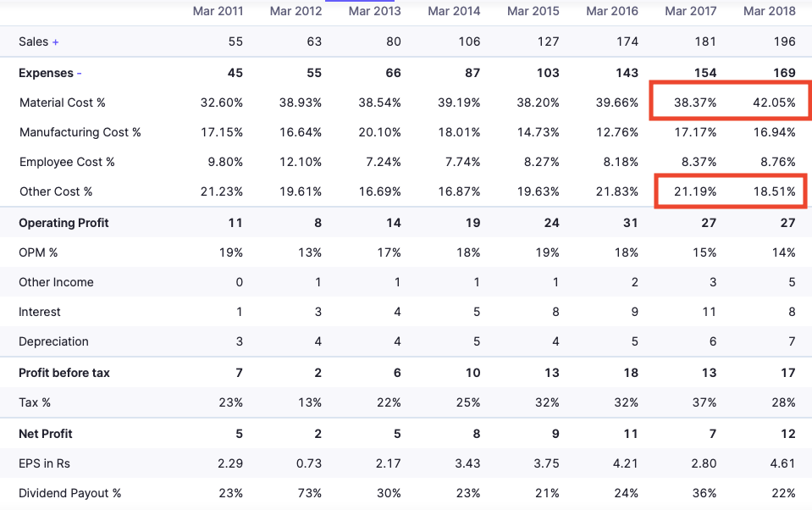The height and width of the screenshot is (510, 812).
Task: Click the Material Cost % row label
Action: (x=63, y=103)
